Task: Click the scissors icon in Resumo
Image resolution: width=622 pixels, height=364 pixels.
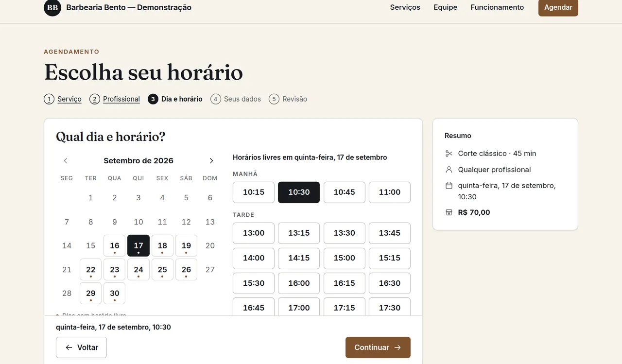Action: [449, 154]
